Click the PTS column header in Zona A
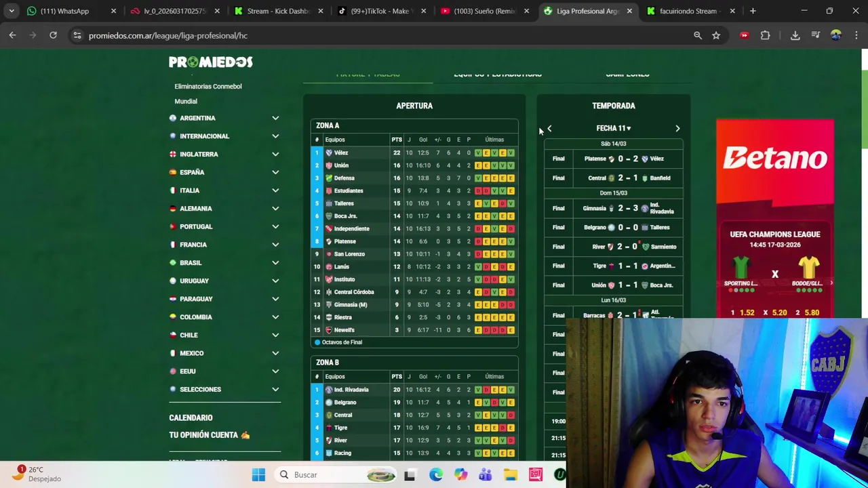The image size is (868, 488). coord(397,140)
